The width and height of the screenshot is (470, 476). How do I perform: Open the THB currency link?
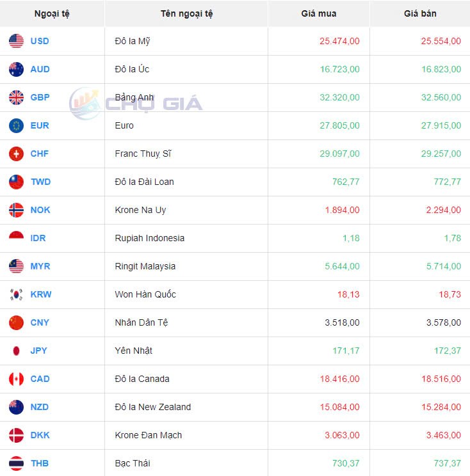40,463
